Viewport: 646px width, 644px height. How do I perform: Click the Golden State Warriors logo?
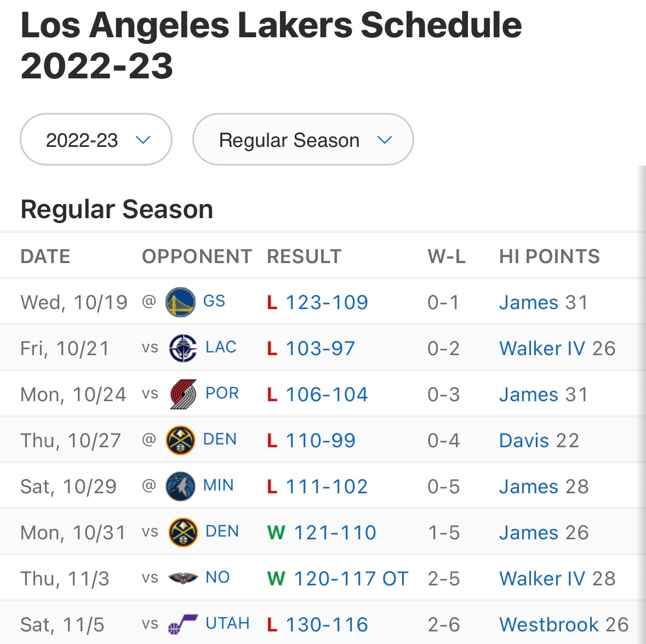(x=180, y=302)
